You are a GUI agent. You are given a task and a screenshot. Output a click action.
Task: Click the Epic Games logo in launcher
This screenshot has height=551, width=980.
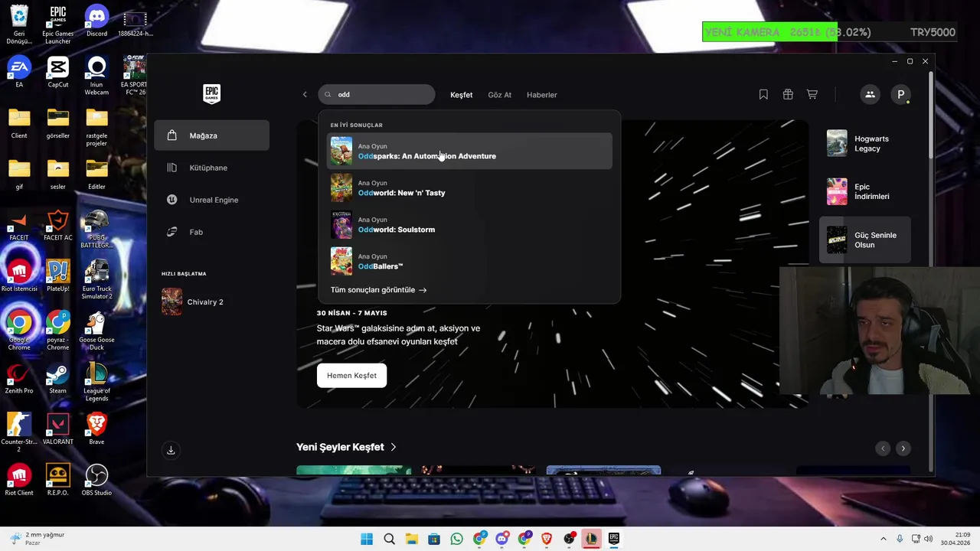(x=211, y=94)
